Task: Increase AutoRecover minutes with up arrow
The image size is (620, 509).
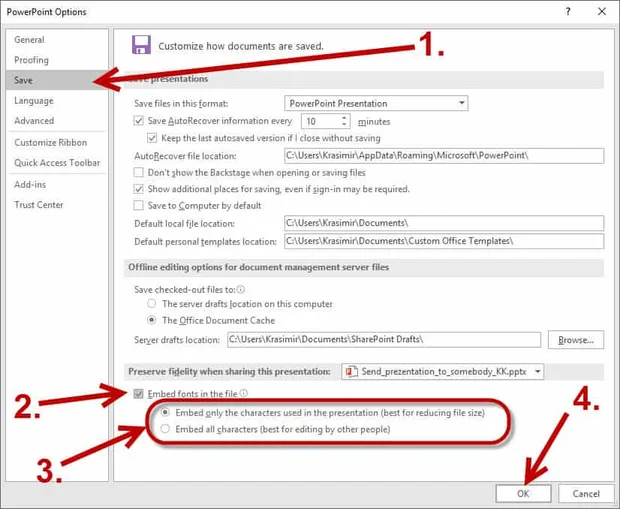Action: [x=344, y=117]
